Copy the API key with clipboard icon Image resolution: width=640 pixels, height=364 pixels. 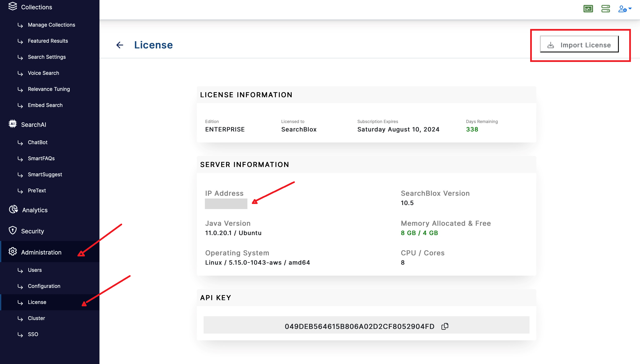(x=445, y=326)
